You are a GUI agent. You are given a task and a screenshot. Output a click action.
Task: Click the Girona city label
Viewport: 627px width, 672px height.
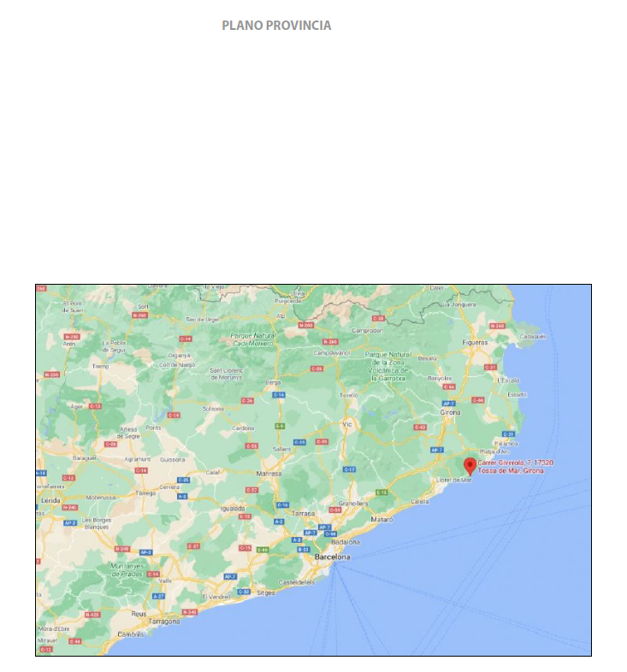tap(450, 412)
